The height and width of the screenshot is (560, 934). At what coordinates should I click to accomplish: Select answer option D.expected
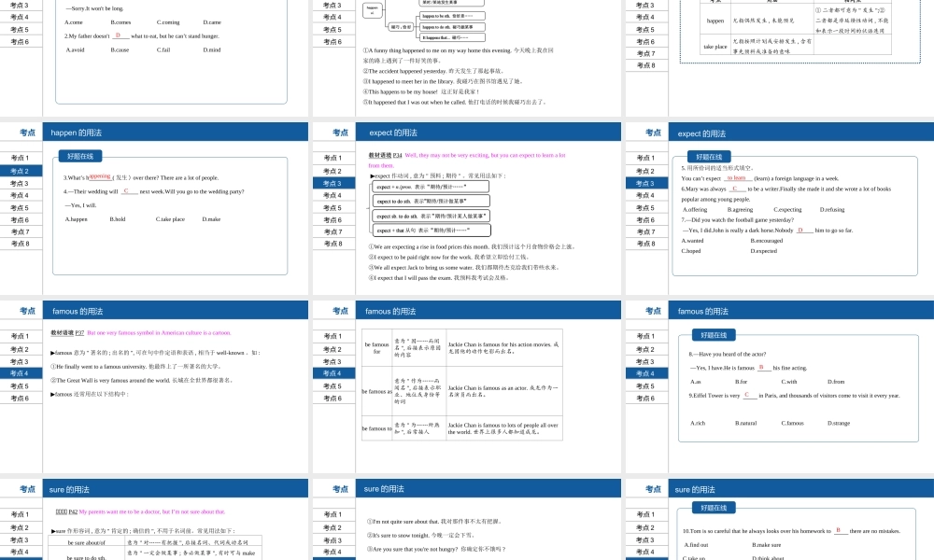point(764,250)
